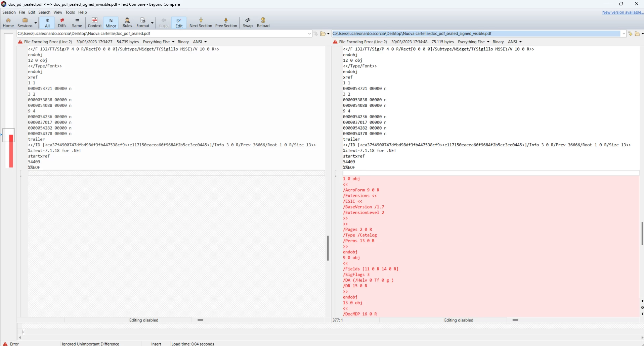Open the Format tool

(x=143, y=22)
